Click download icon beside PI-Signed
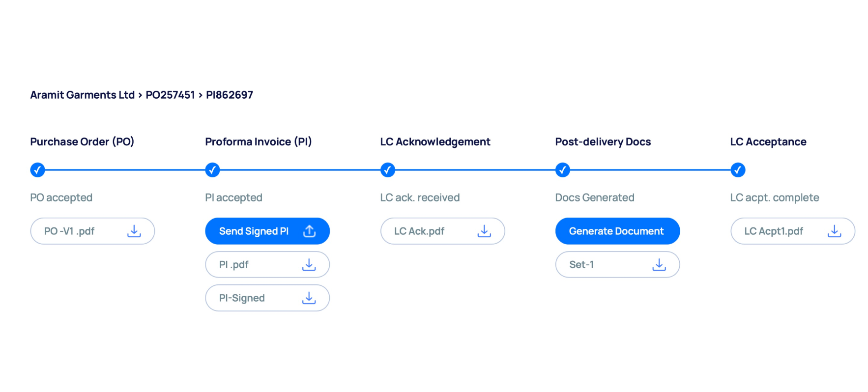 (x=309, y=298)
